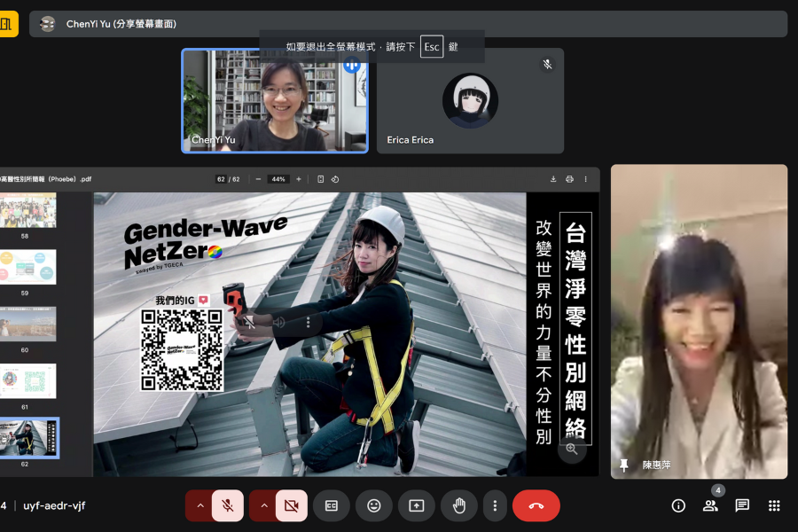Select page 61 thumbnail
This screenshot has height=532, width=798.
28,380
